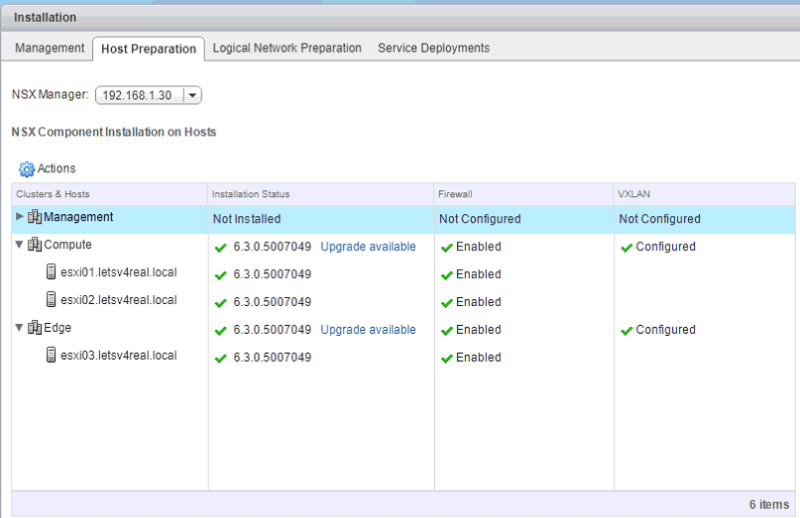This screenshot has height=518, width=800.
Task: Click Upgrade available link for Edge
Action: pyautogui.click(x=368, y=330)
